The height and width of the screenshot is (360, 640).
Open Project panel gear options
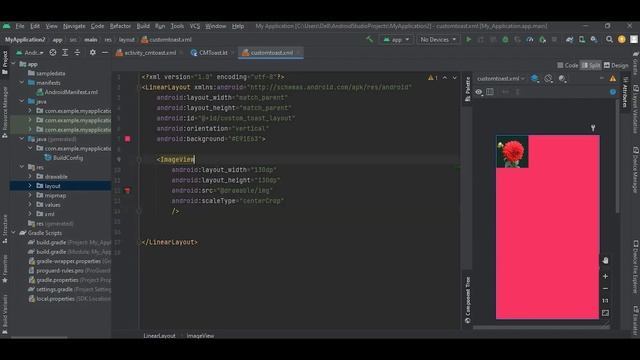point(93,53)
